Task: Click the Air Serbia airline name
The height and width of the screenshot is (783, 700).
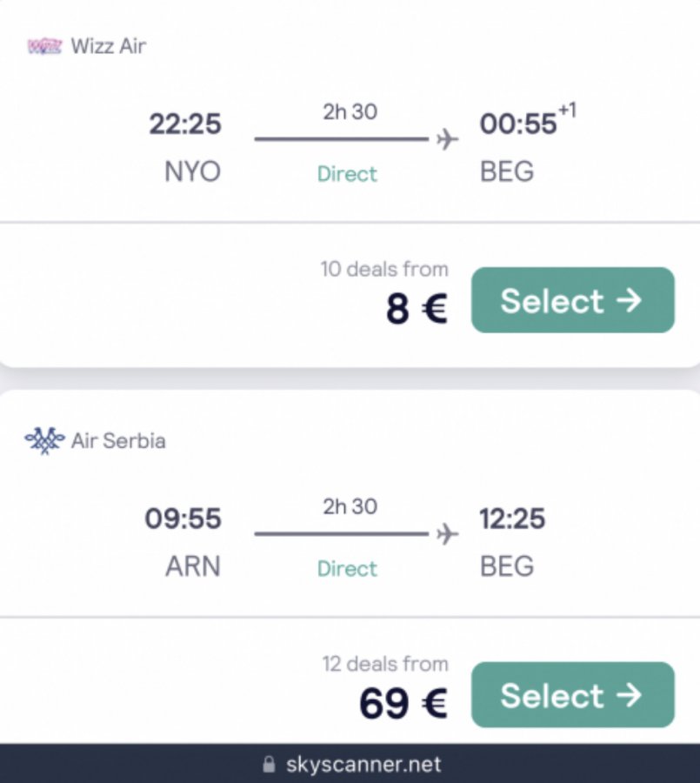Action: [118, 440]
